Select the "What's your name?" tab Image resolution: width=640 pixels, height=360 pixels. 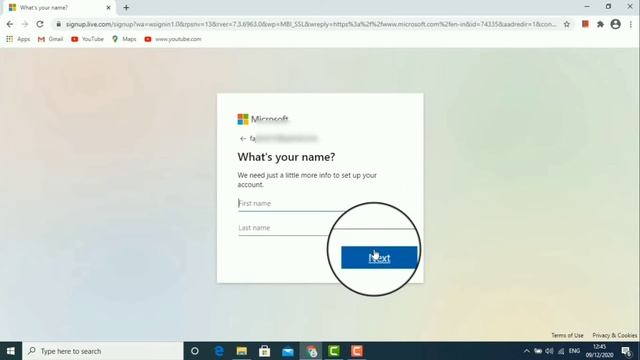pos(59,8)
